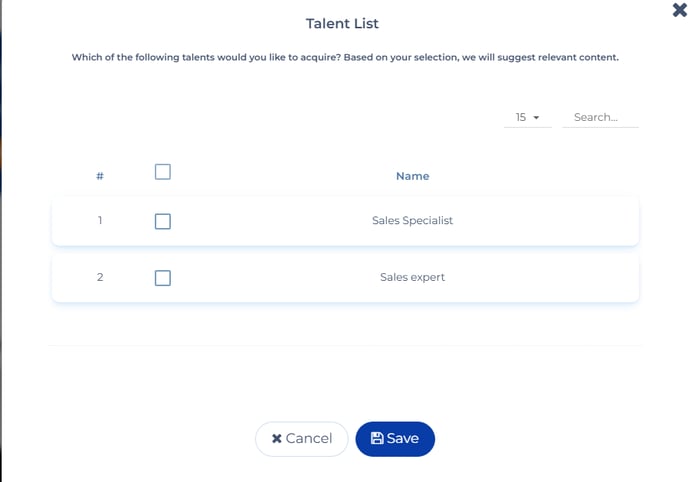688x482 pixels.
Task: Click the Cancel button label
Action: pyautogui.click(x=309, y=439)
